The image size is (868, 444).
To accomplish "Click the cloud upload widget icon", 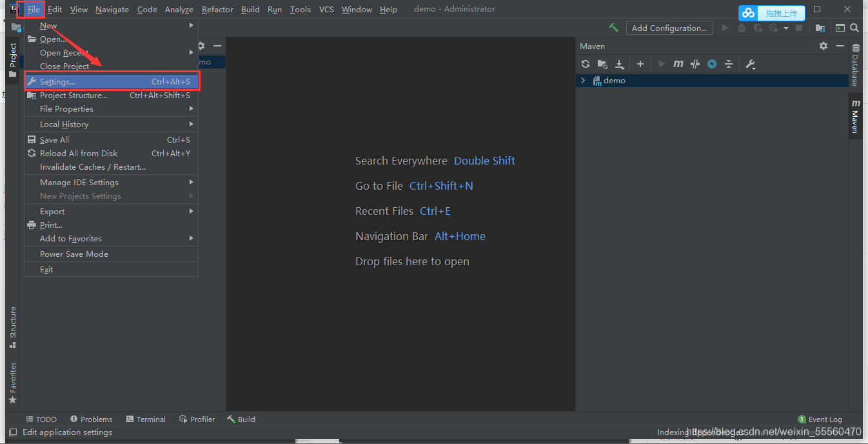I will point(748,13).
